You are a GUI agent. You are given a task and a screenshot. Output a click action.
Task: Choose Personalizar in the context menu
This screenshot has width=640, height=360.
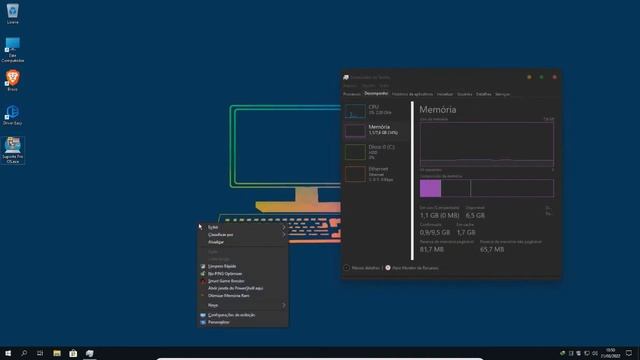tap(242, 322)
